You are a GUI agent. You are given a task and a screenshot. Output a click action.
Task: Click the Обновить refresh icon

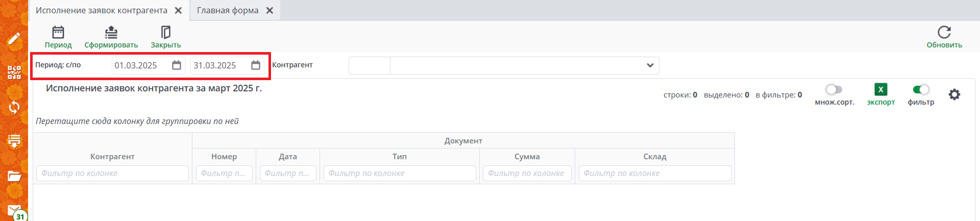(944, 33)
